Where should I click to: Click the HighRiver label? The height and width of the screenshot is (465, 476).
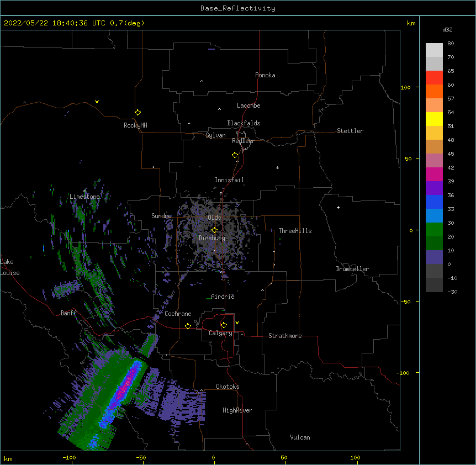[237, 410]
